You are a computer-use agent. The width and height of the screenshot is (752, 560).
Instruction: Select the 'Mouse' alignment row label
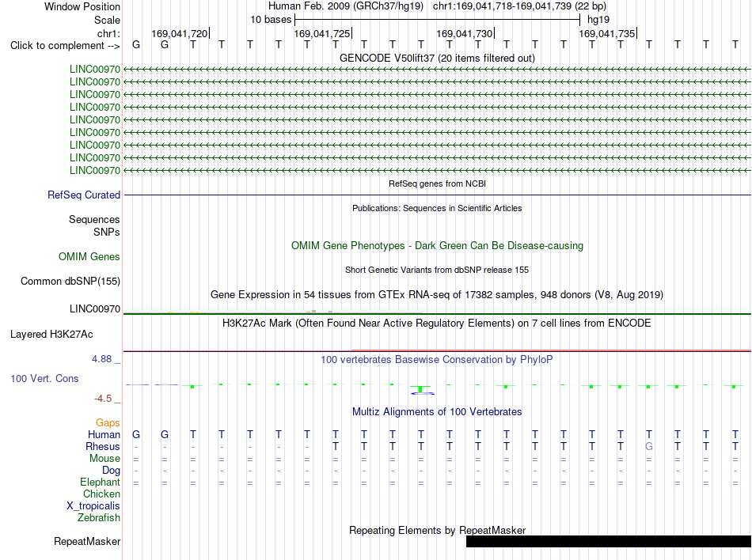pos(104,459)
